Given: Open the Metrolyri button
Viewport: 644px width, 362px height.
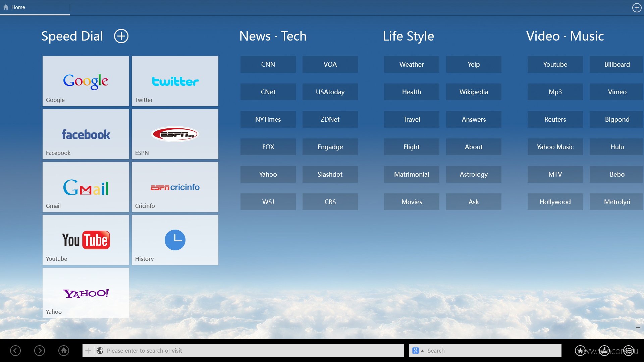Looking at the screenshot, I should tap(616, 202).
